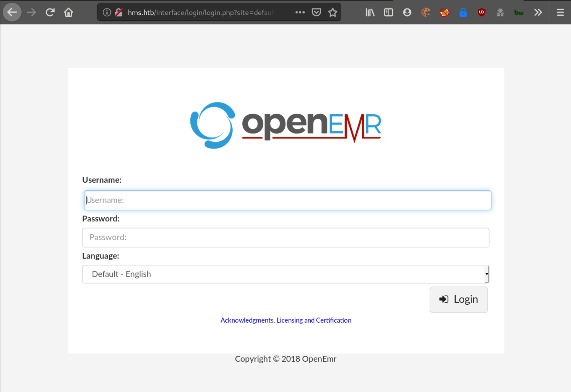
Task: Toggle the browser sidebar
Action: click(388, 12)
